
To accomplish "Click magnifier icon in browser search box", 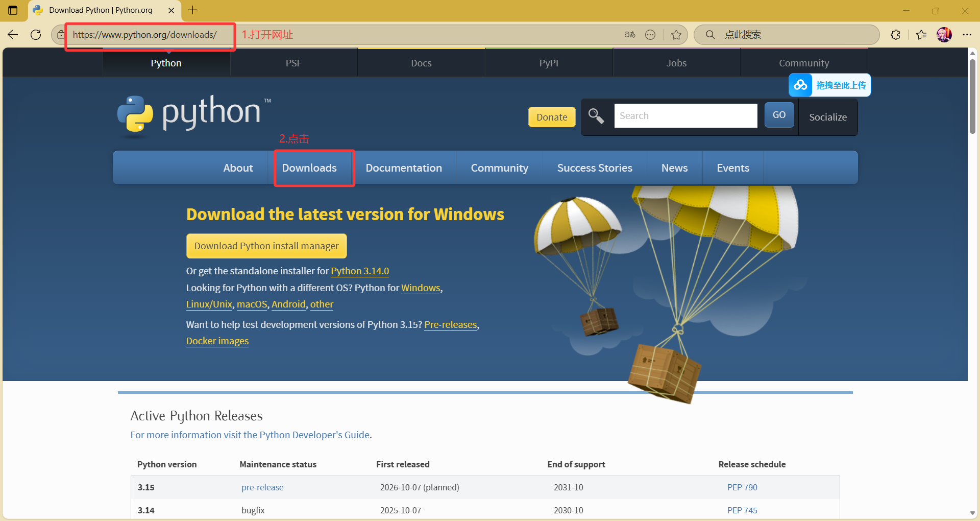I will point(710,35).
